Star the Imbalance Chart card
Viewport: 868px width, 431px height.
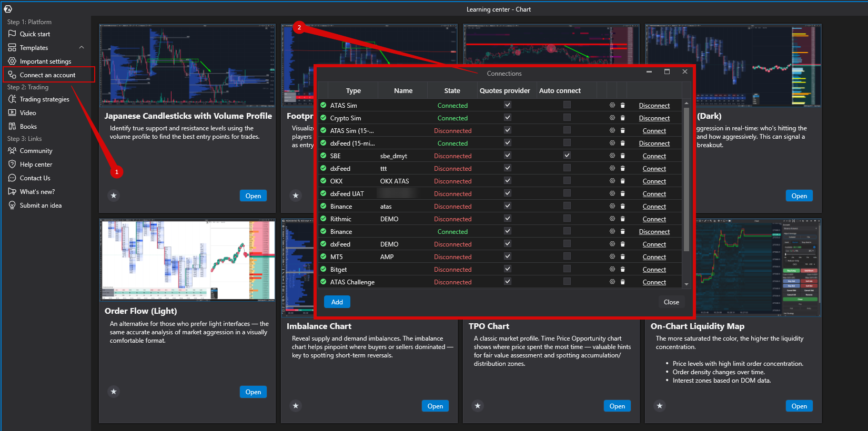pyautogui.click(x=296, y=406)
